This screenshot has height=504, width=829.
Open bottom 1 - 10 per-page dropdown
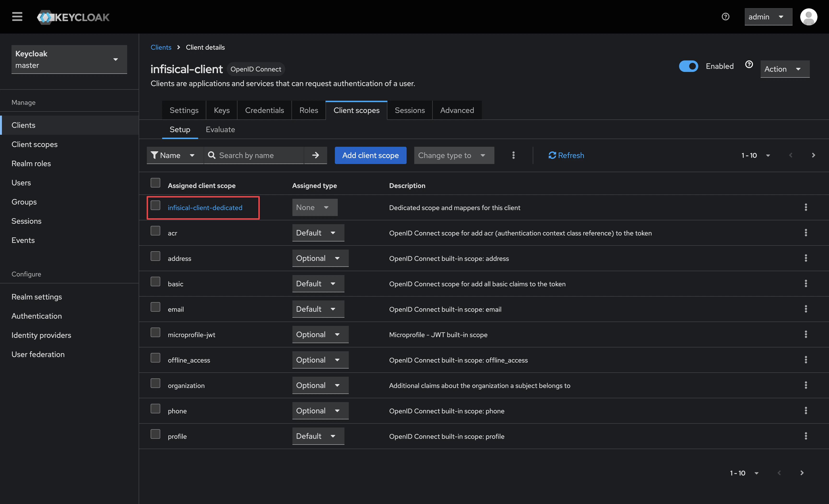(x=744, y=473)
